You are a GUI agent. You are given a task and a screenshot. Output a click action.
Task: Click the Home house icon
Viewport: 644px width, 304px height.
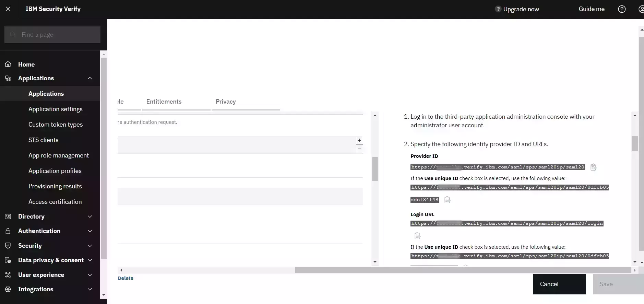[8, 64]
